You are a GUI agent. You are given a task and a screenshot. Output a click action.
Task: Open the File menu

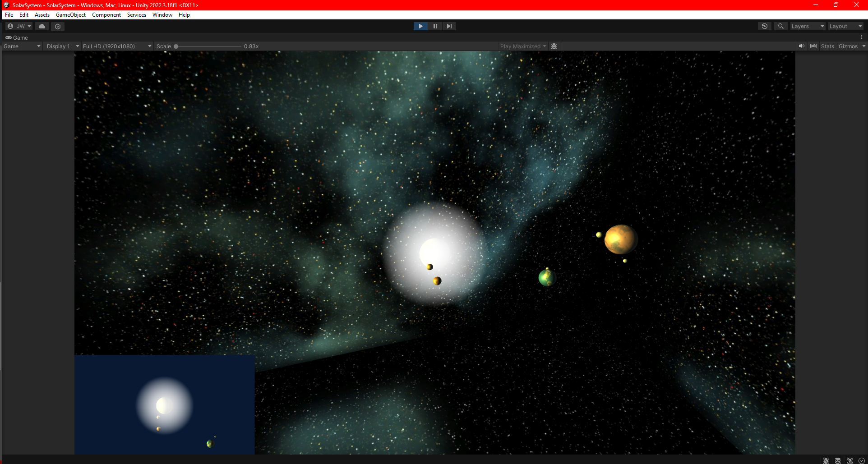[9, 15]
